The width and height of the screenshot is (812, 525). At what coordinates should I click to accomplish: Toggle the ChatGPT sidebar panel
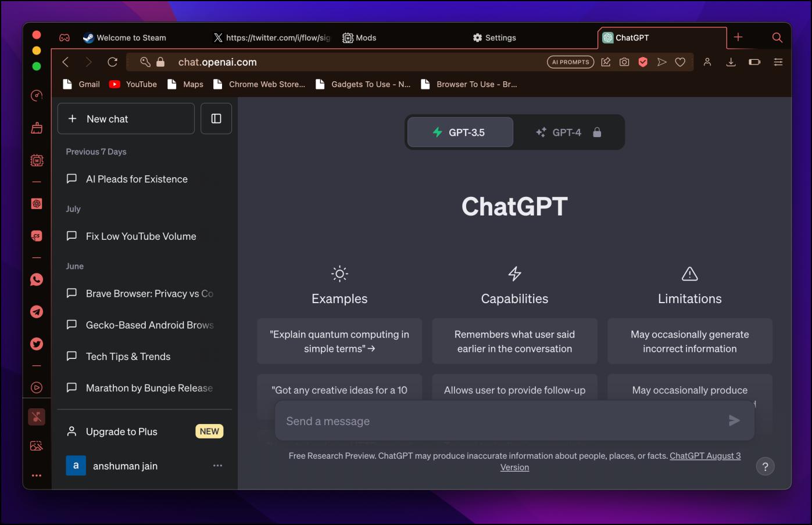coord(216,118)
